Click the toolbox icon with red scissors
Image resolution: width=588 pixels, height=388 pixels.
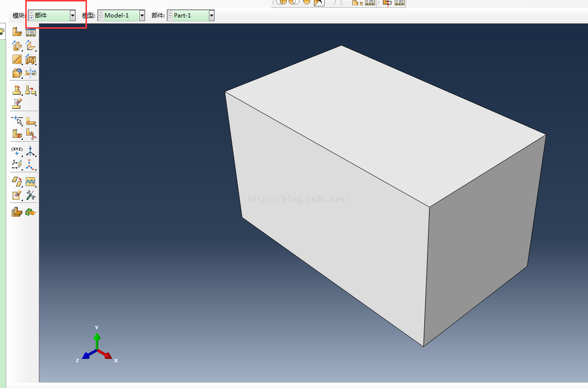coord(31,134)
